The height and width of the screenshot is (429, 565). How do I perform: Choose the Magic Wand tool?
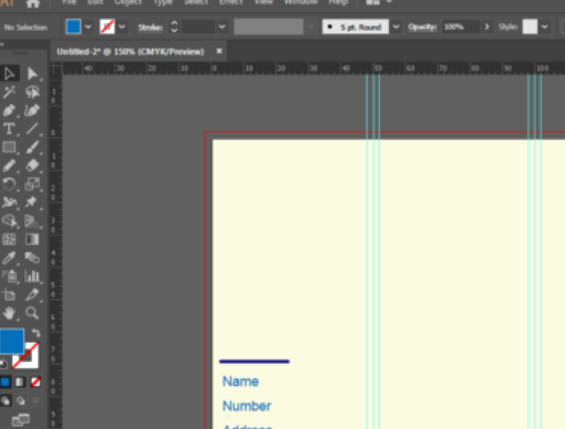(x=9, y=92)
